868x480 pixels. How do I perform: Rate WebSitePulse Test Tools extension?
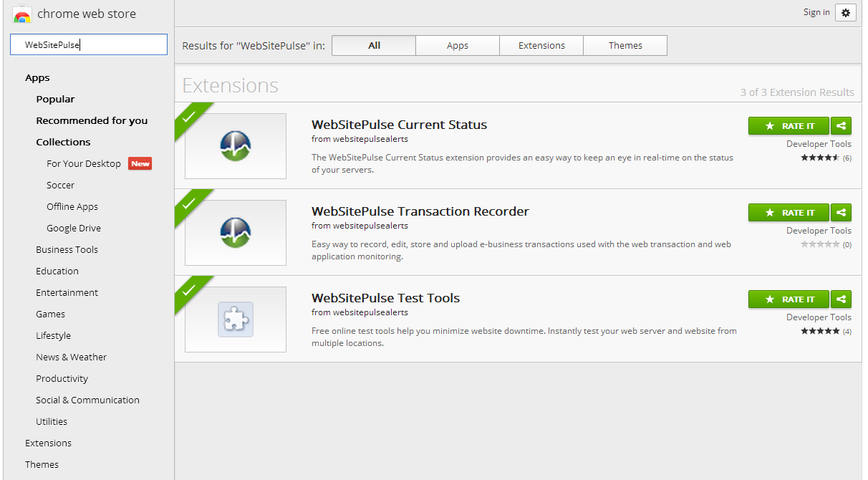pos(789,299)
